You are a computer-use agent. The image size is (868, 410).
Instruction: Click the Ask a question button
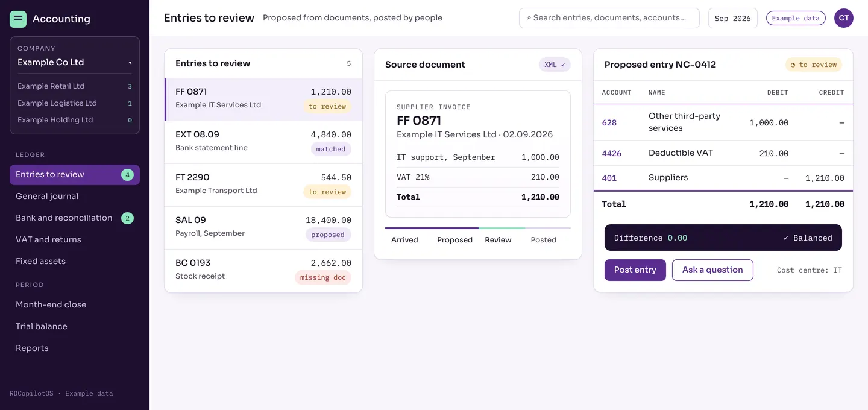[712, 270]
